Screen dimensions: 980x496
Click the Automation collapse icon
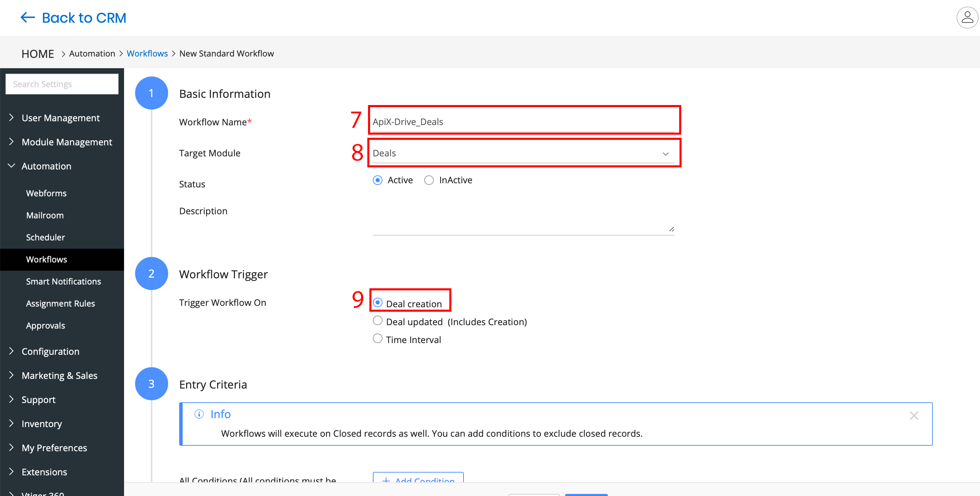tap(11, 166)
